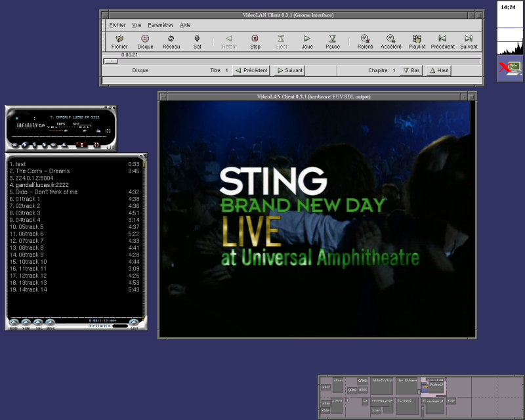
Task: Click the 'http://' window in the pager
Action: click(382, 386)
